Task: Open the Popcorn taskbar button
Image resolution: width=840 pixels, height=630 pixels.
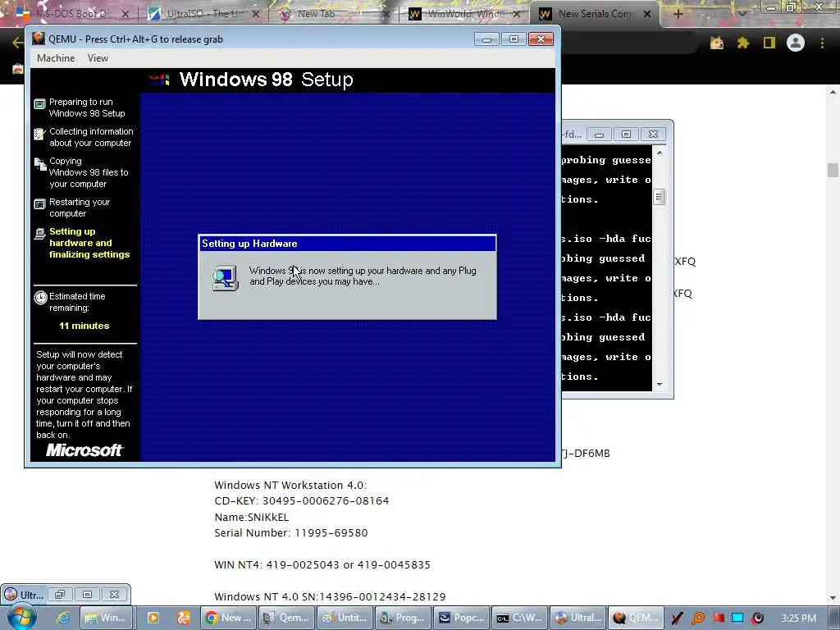Action: (x=462, y=618)
